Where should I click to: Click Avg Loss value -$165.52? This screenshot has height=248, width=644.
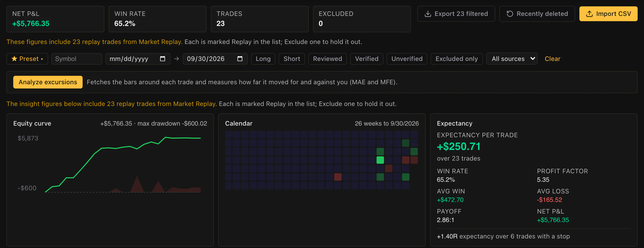(549, 200)
